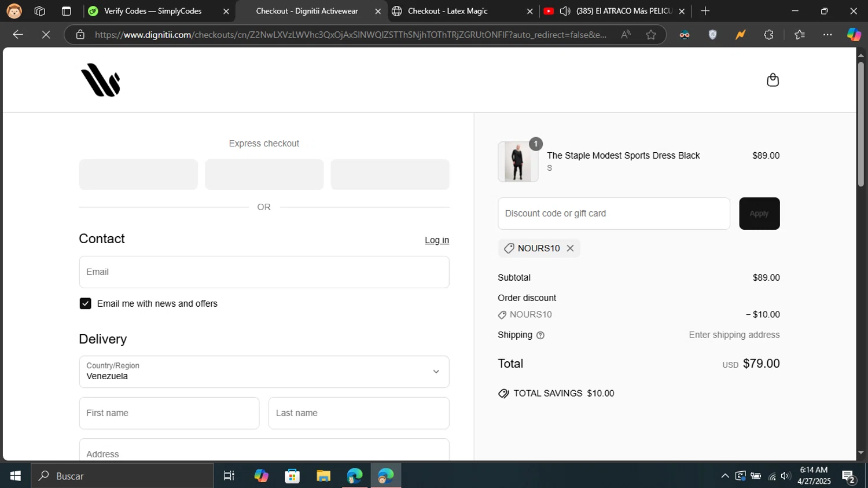Open the shopping bag cart icon
The width and height of the screenshot is (868, 488).
click(773, 80)
